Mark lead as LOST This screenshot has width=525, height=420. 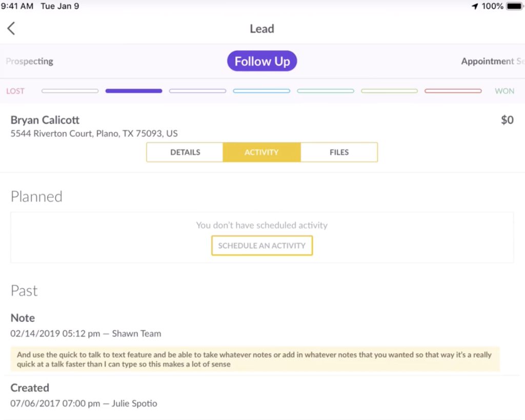coord(15,91)
